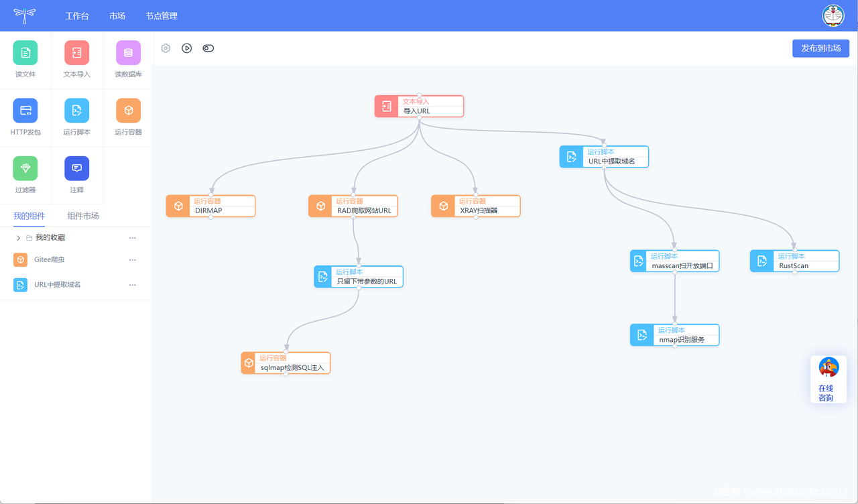Select the 过滤器 component icon
Screen dimensions: 858x504
point(25,168)
